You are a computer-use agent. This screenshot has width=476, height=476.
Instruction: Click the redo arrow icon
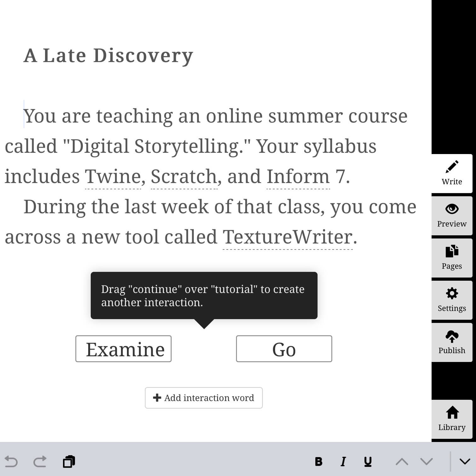click(40, 462)
